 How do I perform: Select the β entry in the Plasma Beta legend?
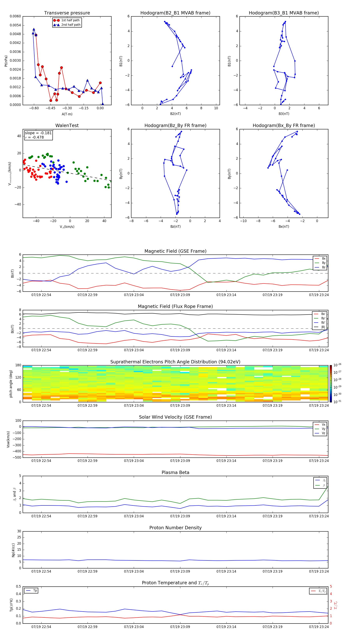point(320,485)
